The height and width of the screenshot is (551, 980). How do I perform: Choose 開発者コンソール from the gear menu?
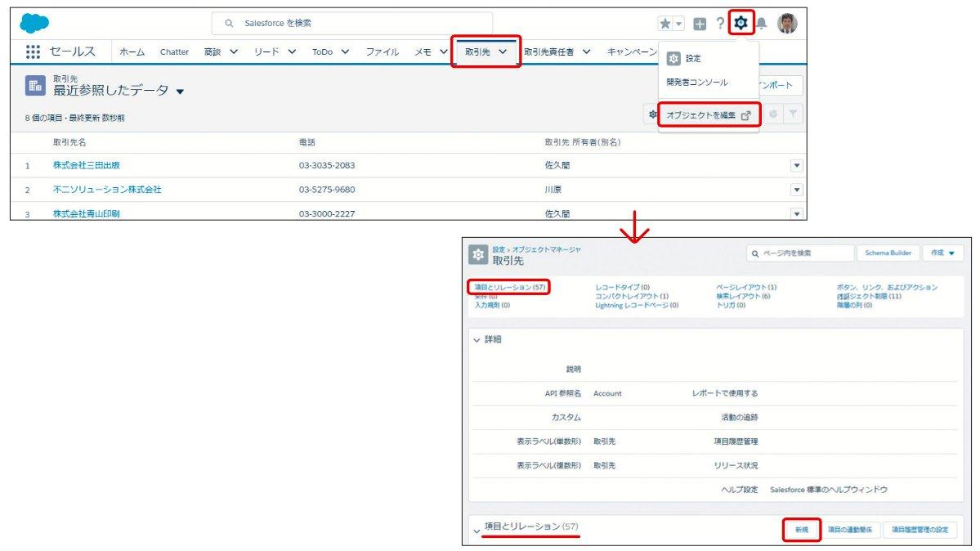click(x=697, y=82)
